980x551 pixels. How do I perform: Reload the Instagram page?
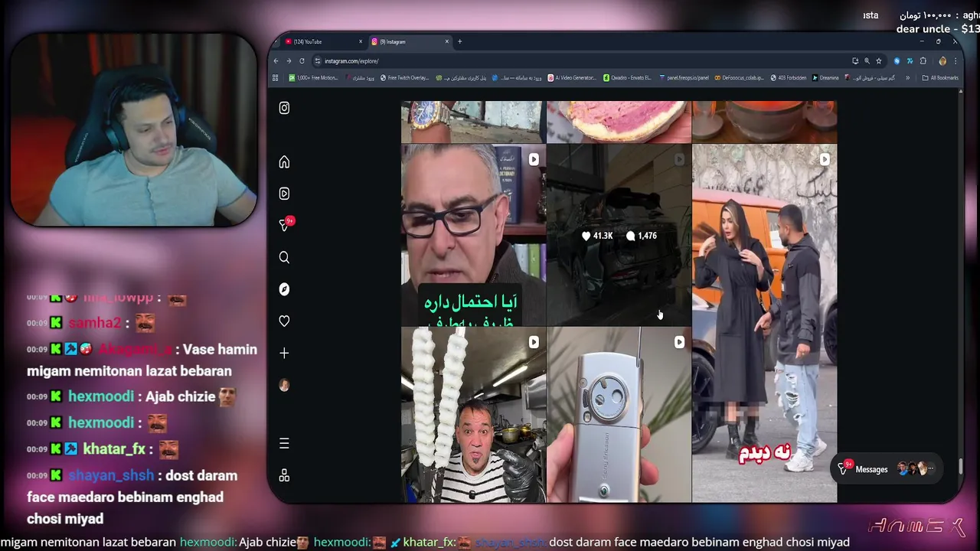pyautogui.click(x=302, y=60)
